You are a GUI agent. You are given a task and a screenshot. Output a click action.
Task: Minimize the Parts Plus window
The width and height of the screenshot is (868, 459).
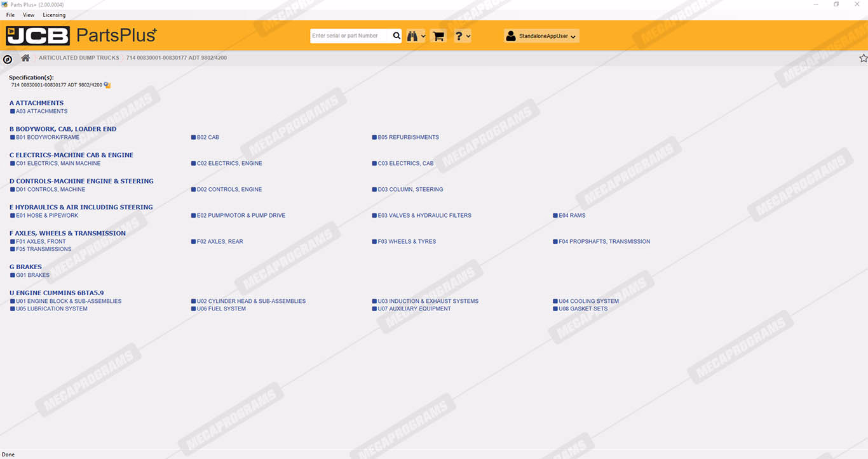pyautogui.click(x=816, y=4)
